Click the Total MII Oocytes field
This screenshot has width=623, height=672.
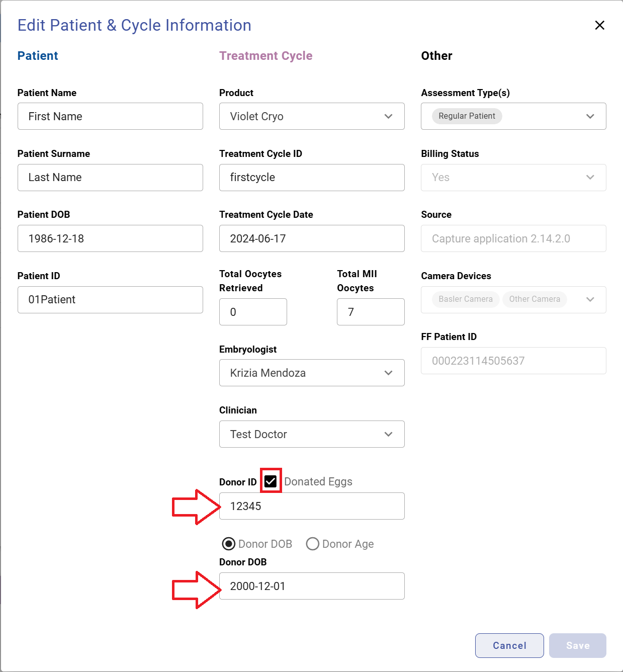(x=371, y=312)
